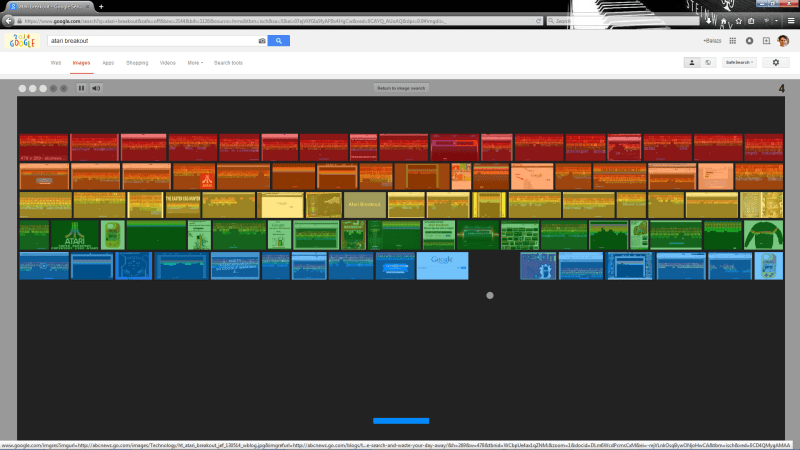Image resolution: width=800 pixels, height=450 pixels.
Task: Click the green ATARI logo brick
Action: (x=75, y=235)
